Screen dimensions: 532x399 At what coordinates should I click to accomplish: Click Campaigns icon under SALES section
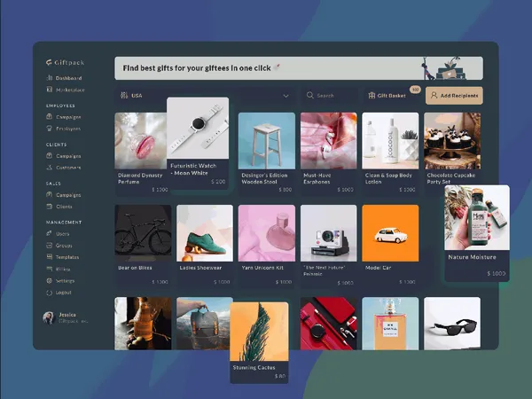pos(49,195)
